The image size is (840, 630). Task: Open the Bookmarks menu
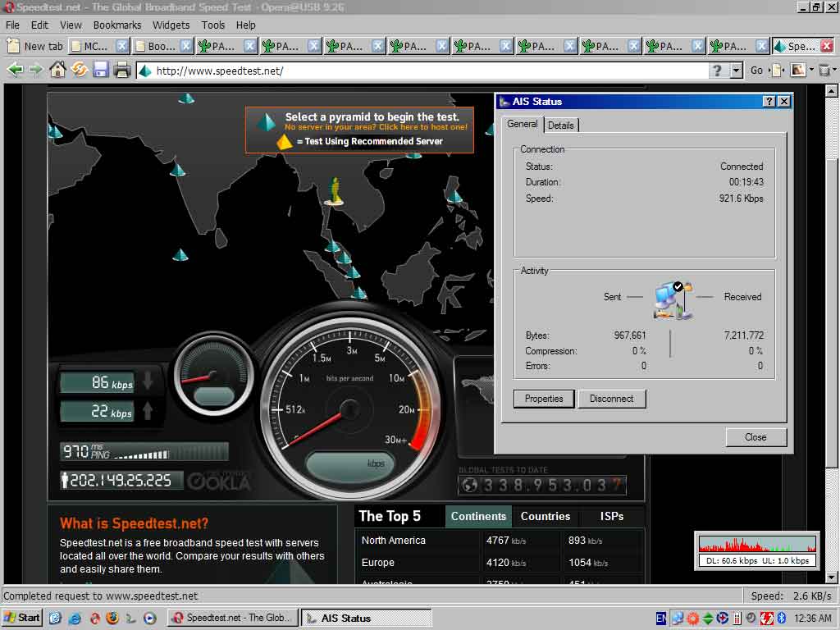(117, 25)
